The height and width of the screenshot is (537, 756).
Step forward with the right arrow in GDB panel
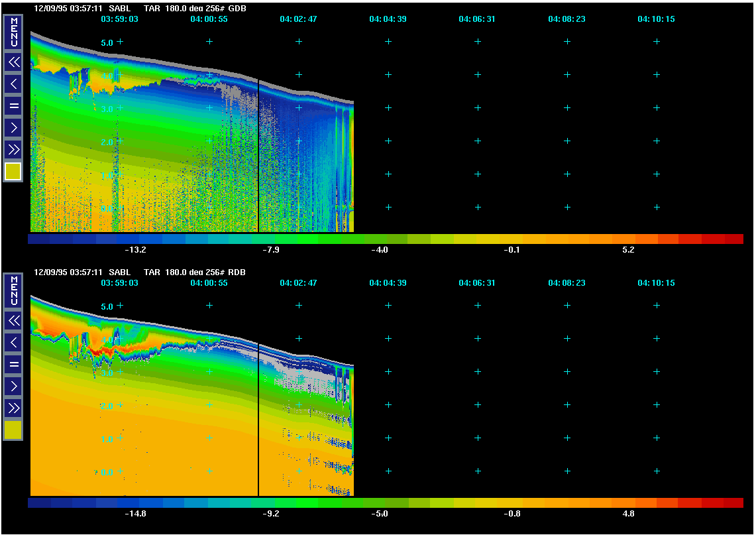point(13,127)
